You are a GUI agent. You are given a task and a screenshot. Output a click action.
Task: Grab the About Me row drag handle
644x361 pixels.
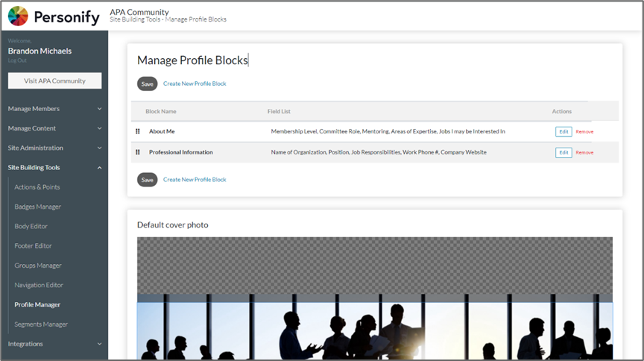tap(138, 131)
